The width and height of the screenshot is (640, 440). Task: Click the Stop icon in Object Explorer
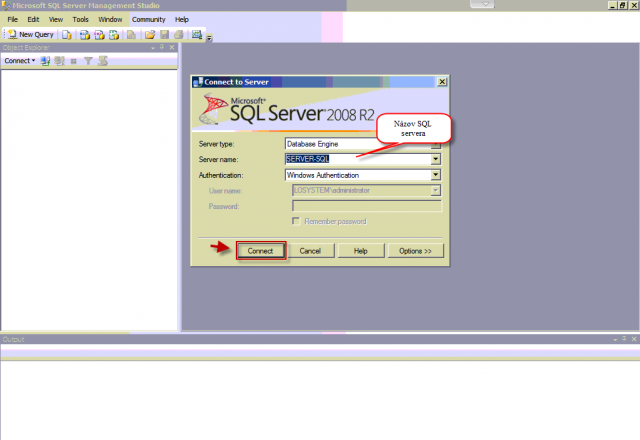(73, 61)
